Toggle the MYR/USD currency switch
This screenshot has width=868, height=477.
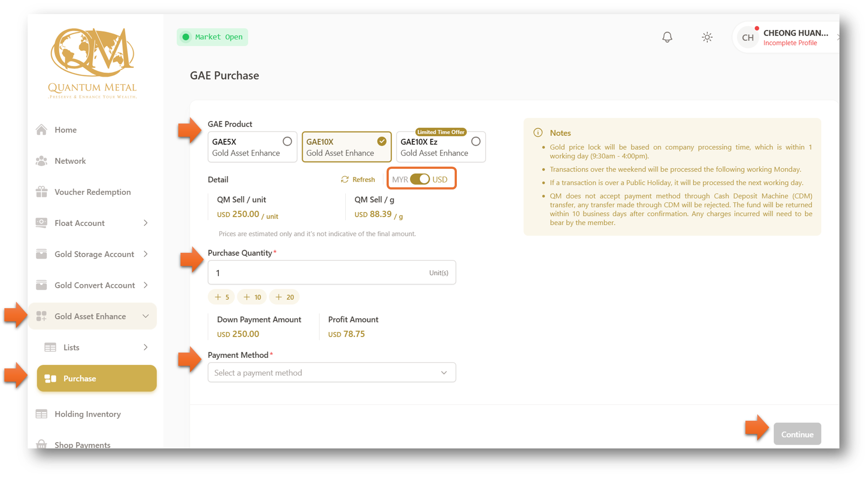coord(420,179)
